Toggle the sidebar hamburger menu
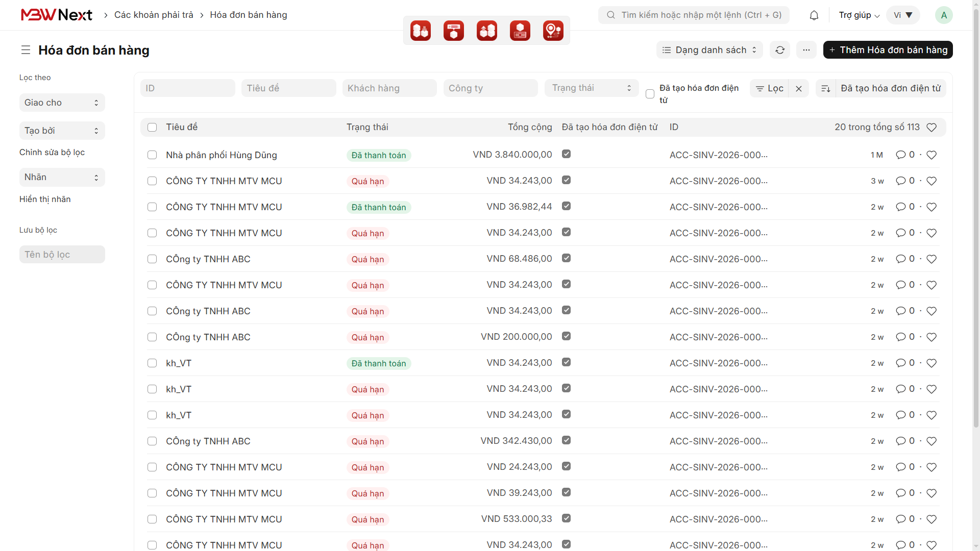980x551 pixels. pos(26,50)
